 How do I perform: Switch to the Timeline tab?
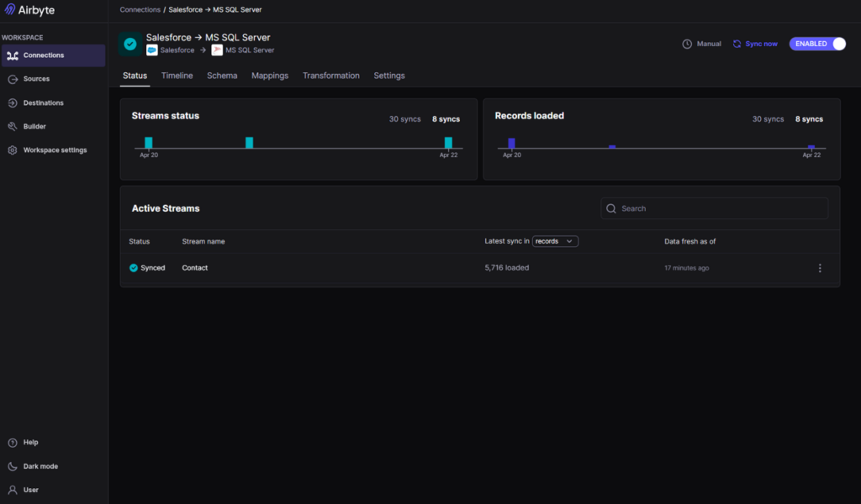point(177,75)
